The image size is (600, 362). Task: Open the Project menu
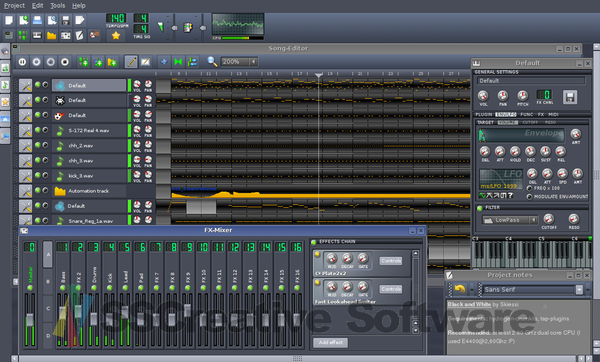14,6
